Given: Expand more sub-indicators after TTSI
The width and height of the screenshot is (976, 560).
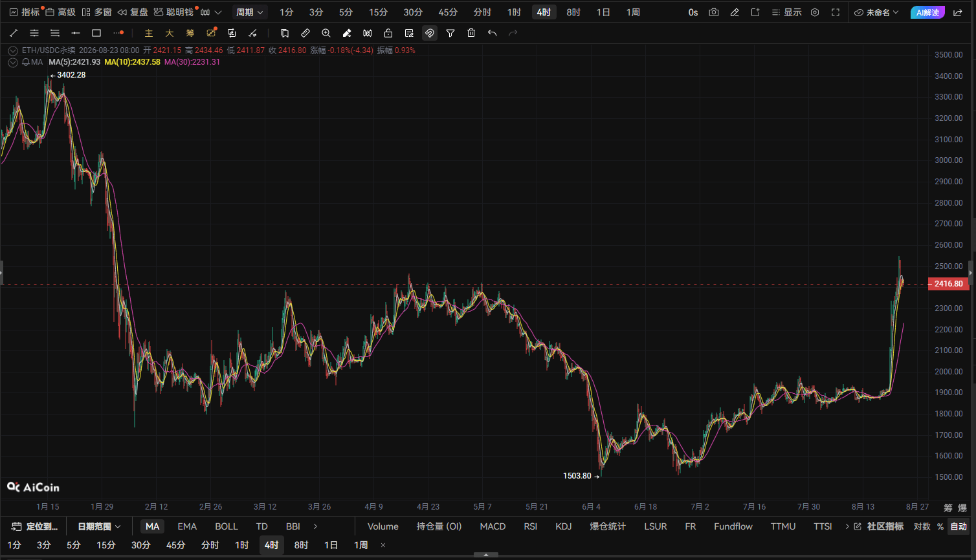Looking at the screenshot, I should (x=847, y=526).
